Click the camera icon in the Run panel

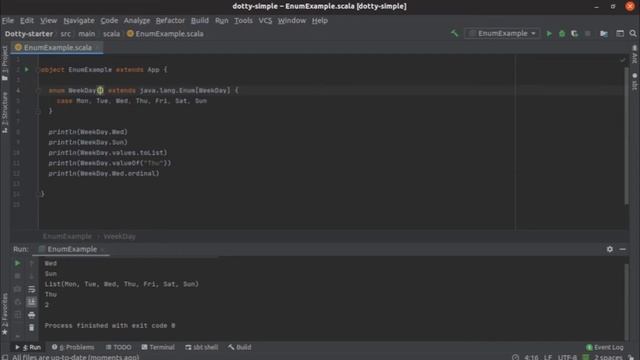click(x=18, y=289)
